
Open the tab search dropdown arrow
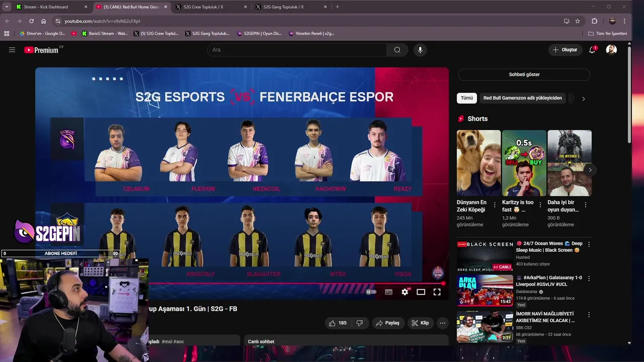pos(7,7)
